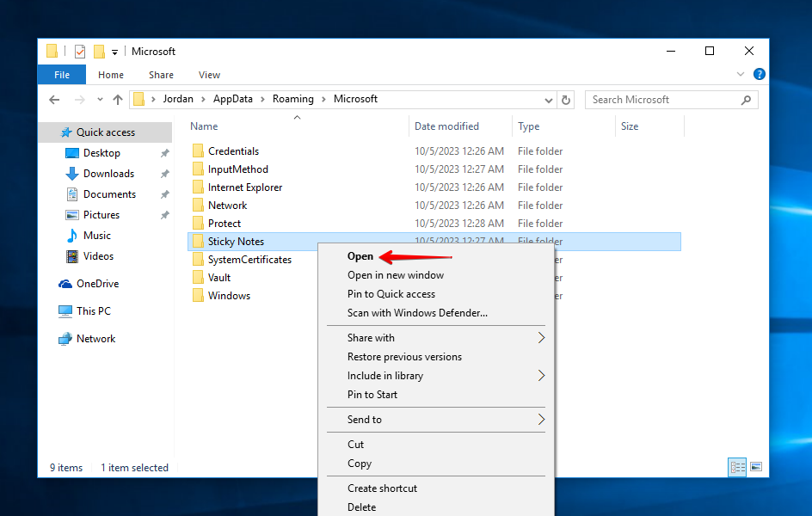The image size is (812, 516).
Task: Expand the Send to submenu
Action: coord(541,420)
